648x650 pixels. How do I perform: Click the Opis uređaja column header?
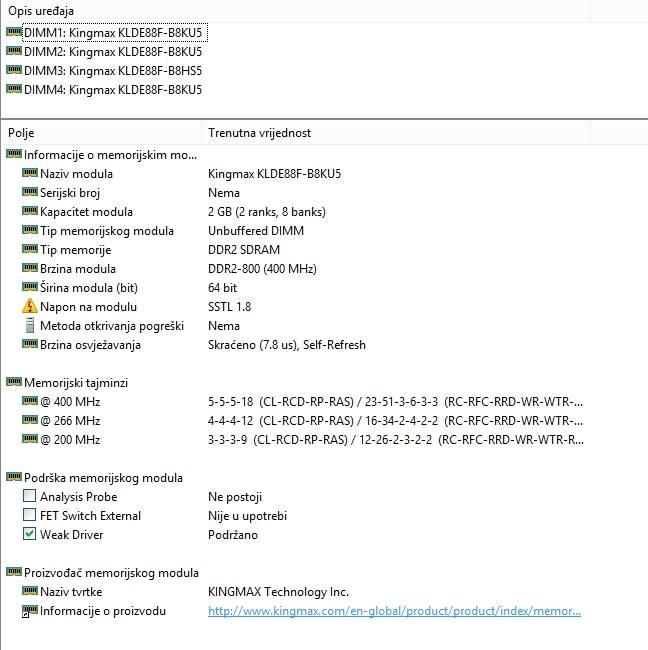(x=295, y=11)
